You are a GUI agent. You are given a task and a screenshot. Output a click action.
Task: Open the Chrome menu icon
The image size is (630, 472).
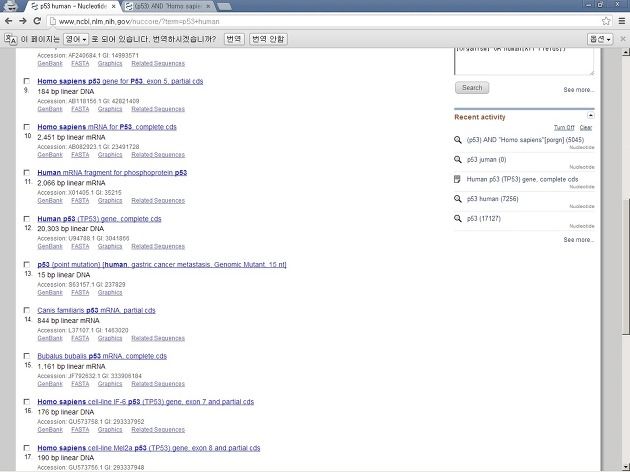(622, 21)
